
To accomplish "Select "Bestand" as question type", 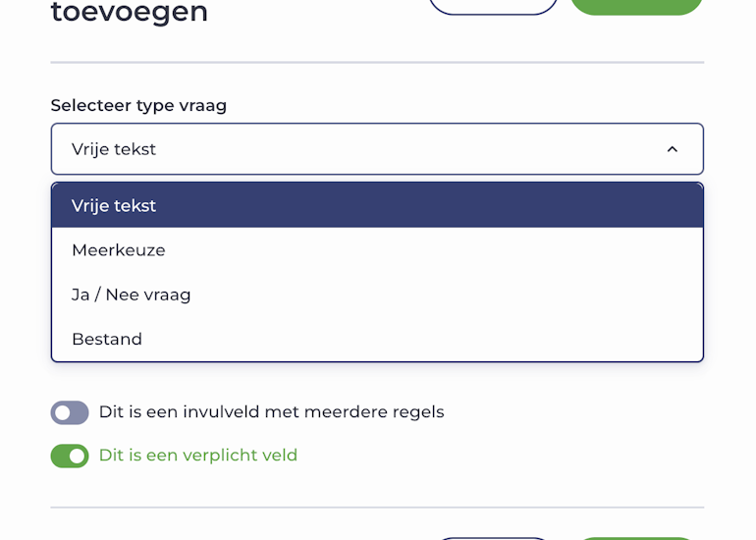I will pos(377,339).
